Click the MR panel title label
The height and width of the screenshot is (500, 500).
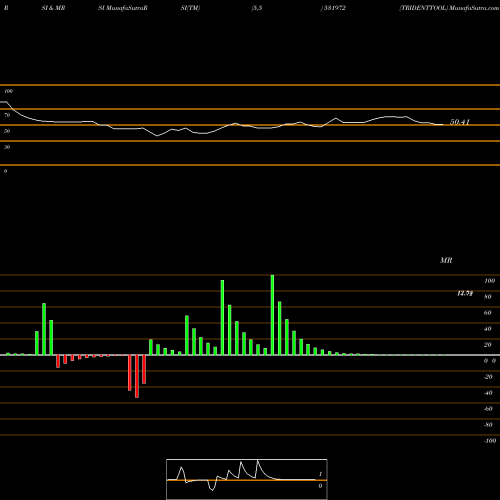tap(446, 260)
